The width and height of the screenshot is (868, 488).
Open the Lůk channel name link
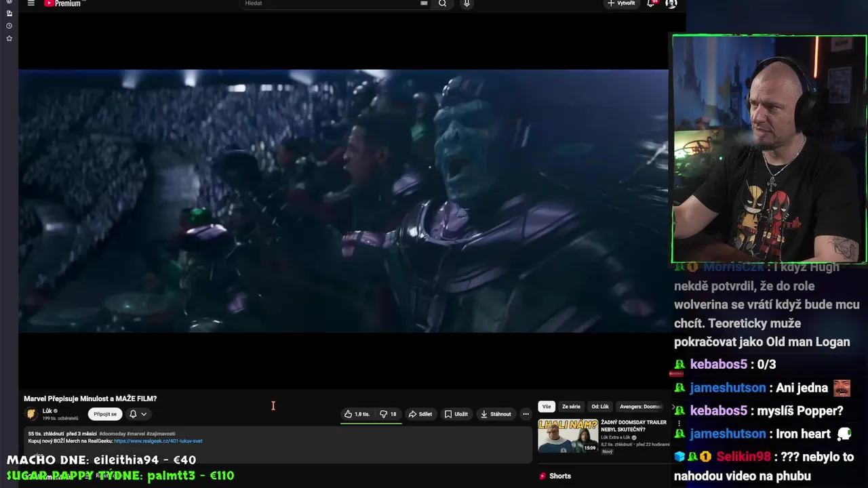47,411
